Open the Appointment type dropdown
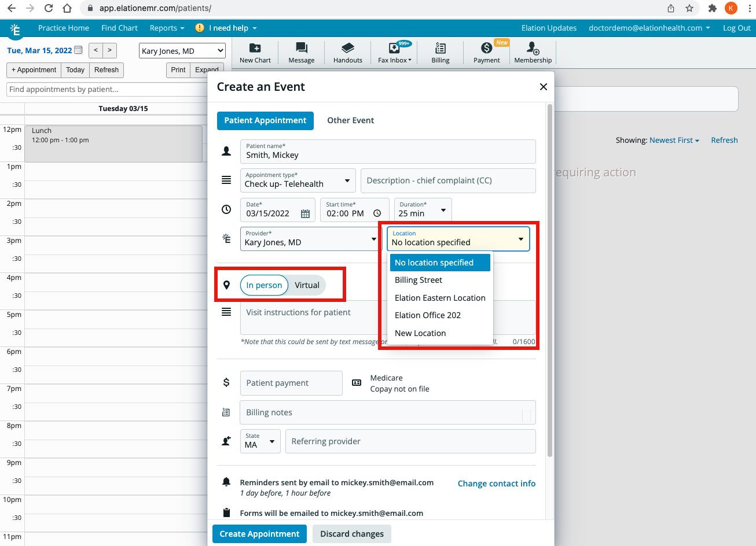 tap(298, 180)
